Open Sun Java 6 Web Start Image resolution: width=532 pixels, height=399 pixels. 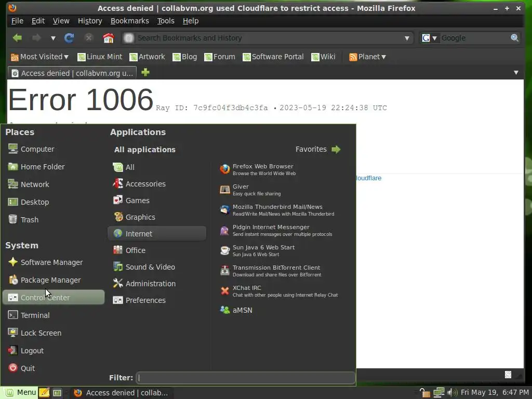[280, 251]
